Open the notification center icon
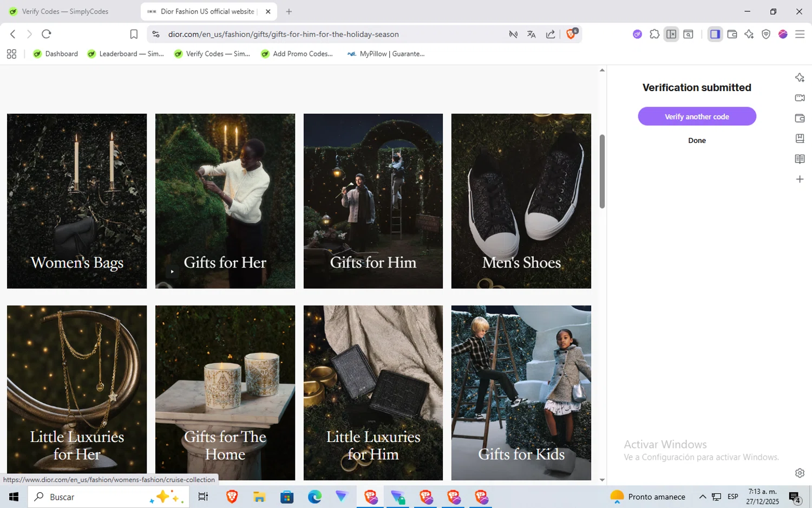The width and height of the screenshot is (812, 508). point(795,497)
